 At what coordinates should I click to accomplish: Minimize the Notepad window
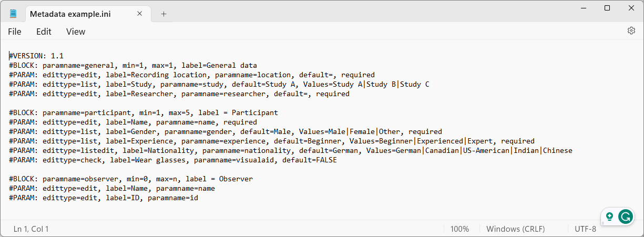click(584, 8)
